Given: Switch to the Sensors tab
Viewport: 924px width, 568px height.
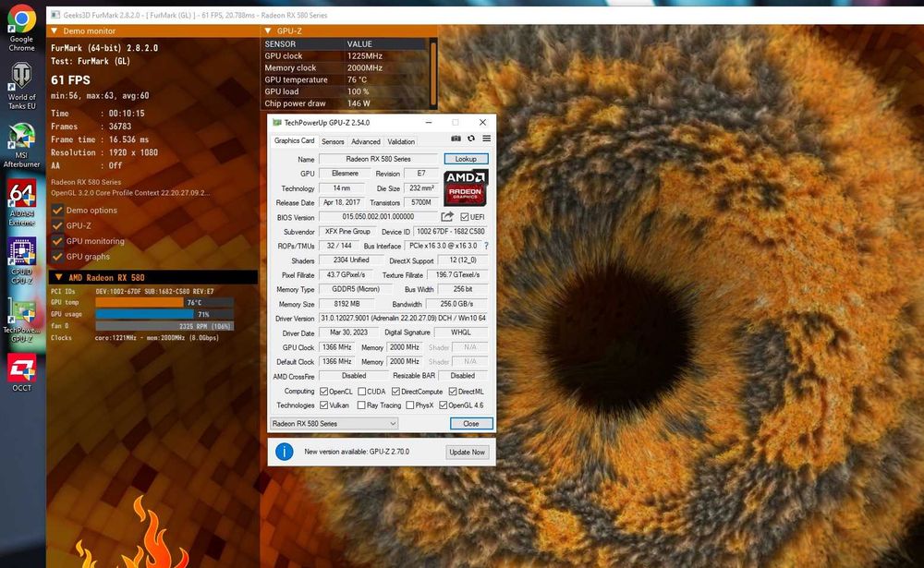Looking at the screenshot, I should point(333,141).
